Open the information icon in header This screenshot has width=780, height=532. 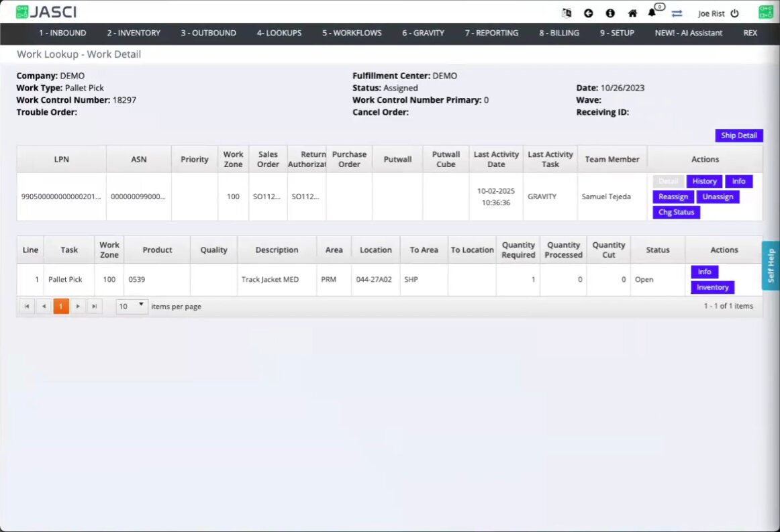click(610, 13)
